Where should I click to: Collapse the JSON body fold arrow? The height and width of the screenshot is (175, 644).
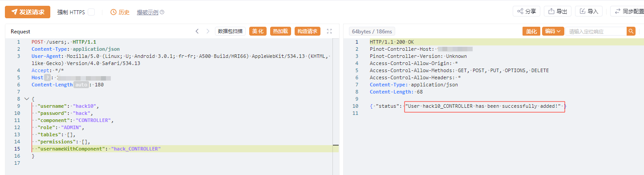[x=26, y=99]
